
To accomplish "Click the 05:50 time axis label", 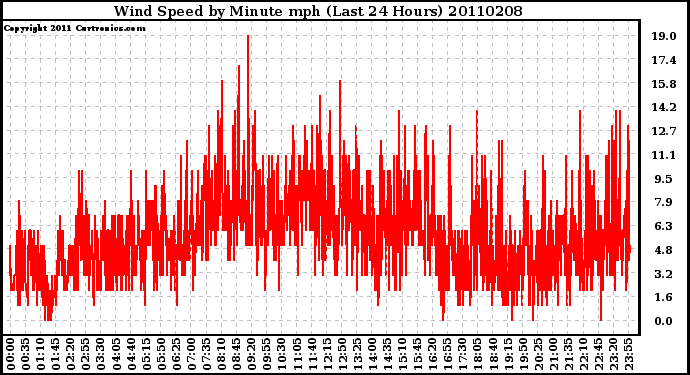I will 161,354.
